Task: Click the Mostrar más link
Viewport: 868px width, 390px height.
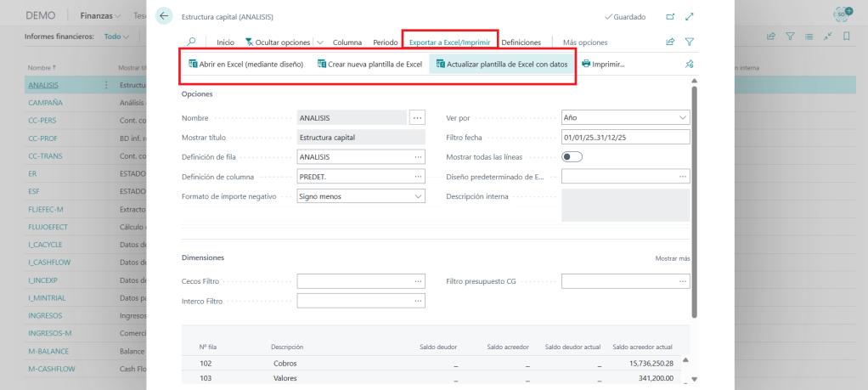Action: (x=672, y=257)
